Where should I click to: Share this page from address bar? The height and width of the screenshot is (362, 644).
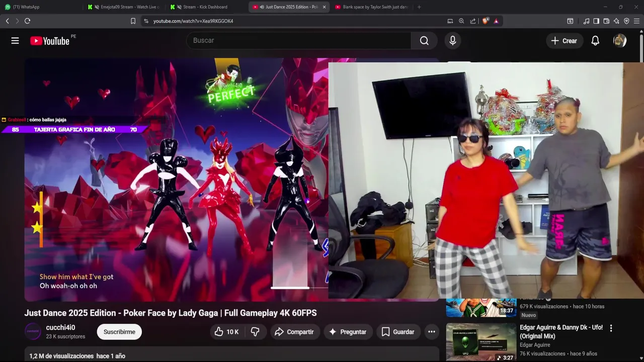coord(473,21)
